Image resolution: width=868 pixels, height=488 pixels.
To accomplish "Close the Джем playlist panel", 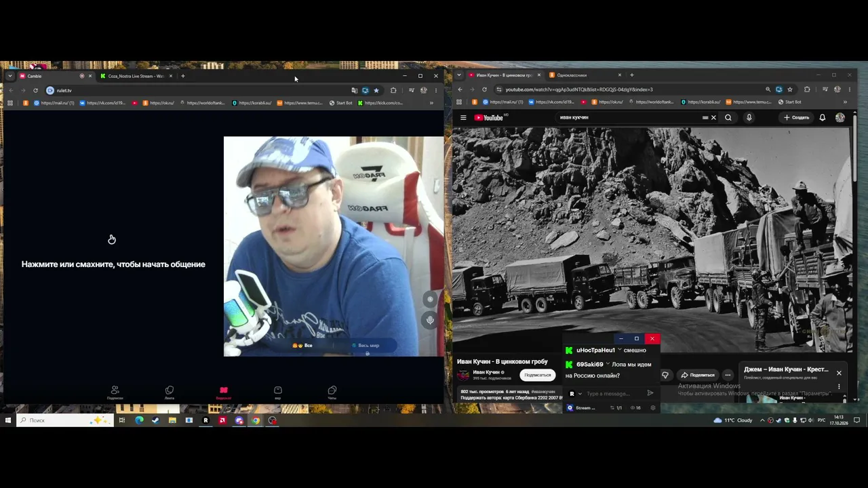I will click(x=839, y=373).
